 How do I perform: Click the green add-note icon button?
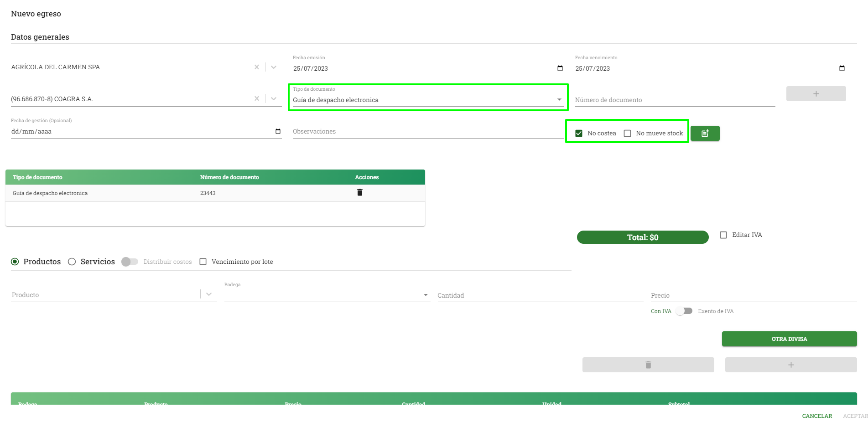[705, 133]
